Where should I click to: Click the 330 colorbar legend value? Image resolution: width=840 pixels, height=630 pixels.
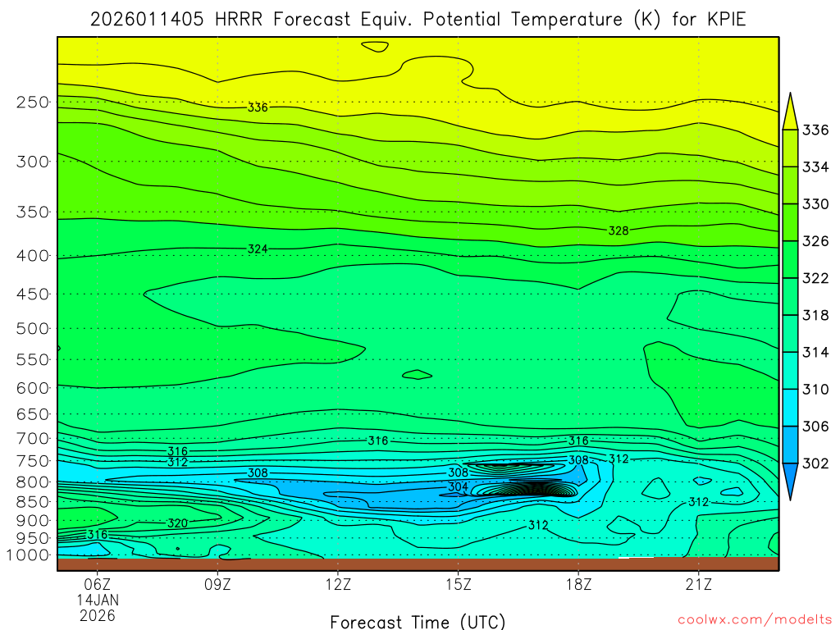[x=815, y=204]
